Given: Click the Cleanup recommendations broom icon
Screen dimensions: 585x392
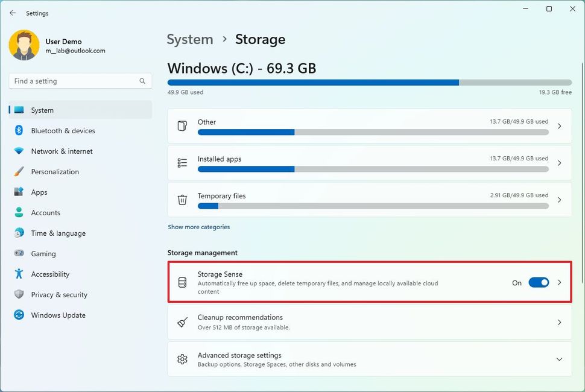Looking at the screenshot, I should point(182,322).
